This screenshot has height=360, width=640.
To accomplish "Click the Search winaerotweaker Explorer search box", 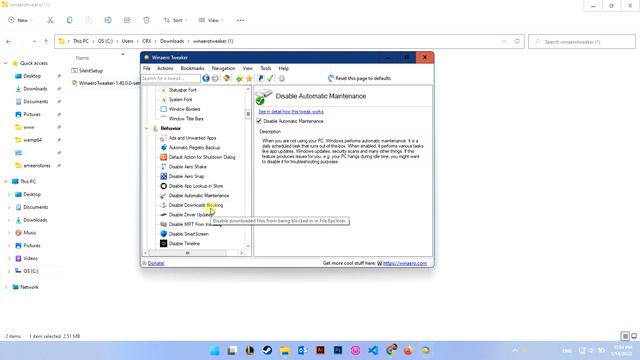I will click(x=582, y=42).
